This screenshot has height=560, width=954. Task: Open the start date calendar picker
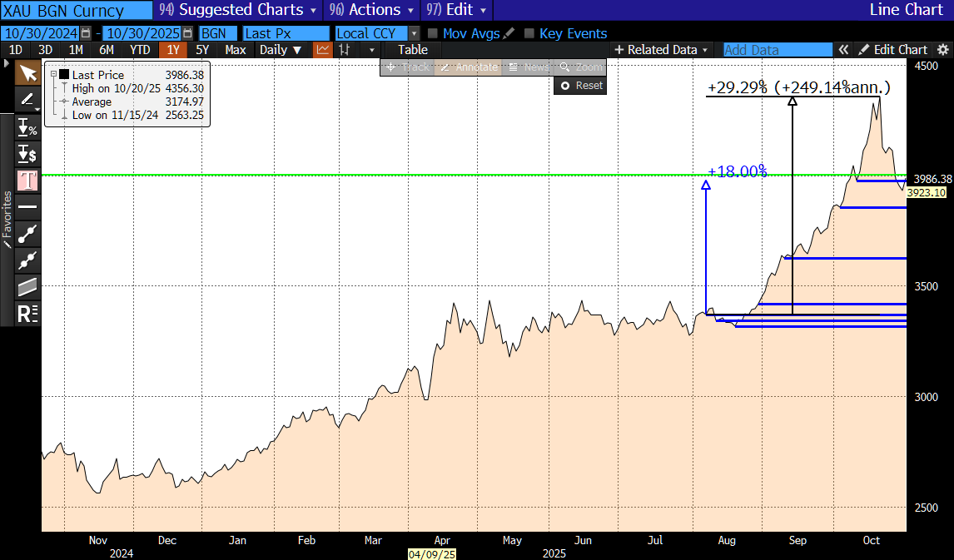[86, 33]
